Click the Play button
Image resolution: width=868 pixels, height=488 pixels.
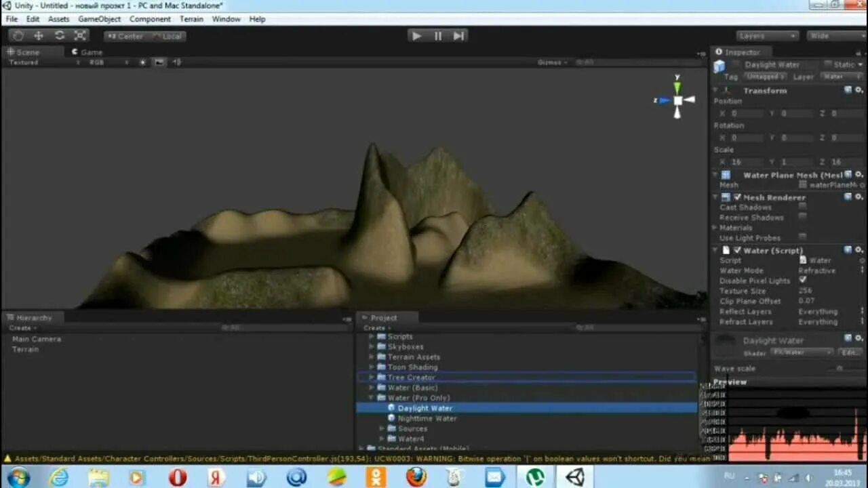coord(416,36)
